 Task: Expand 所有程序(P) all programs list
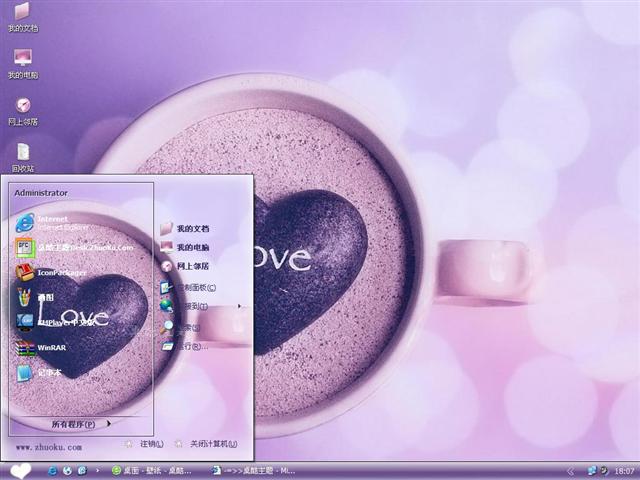point(81,424)
